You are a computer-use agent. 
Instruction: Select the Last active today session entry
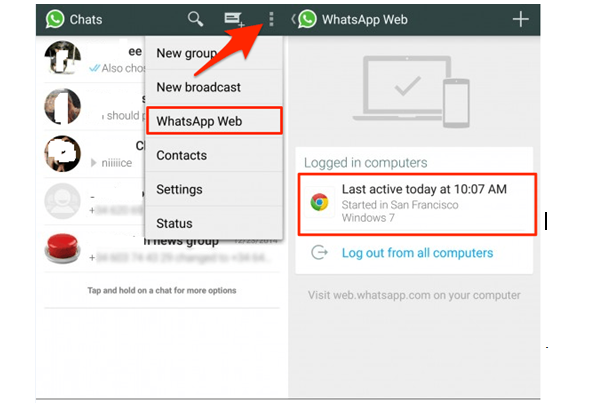click(417, 204)
